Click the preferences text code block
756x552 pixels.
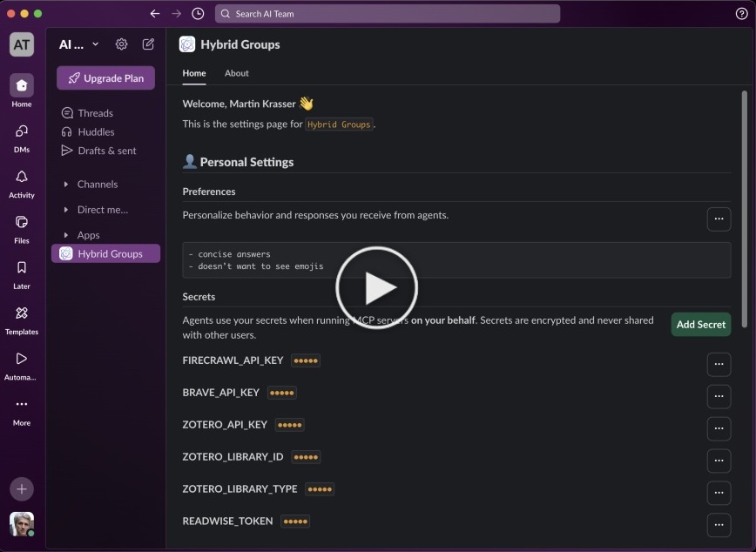coord(456,260)
